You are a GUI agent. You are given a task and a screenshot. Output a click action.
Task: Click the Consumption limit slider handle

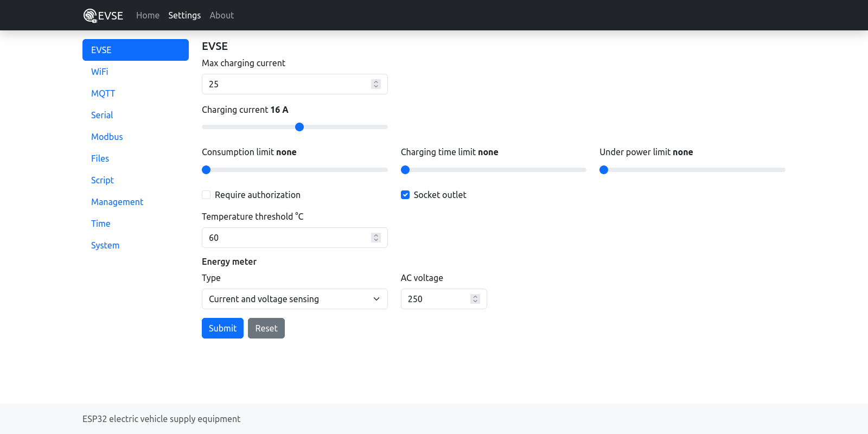[206, 170]
